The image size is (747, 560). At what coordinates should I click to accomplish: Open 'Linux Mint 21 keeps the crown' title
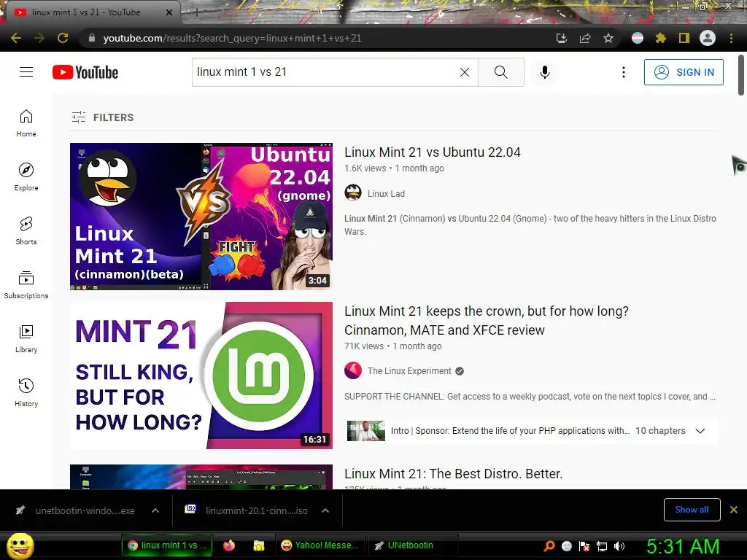coord(487,321)
